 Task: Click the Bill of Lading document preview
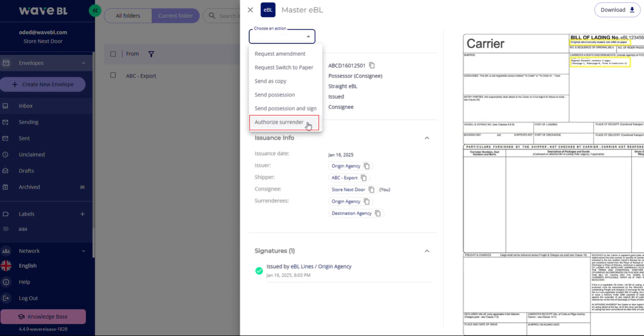[x=553, y=185]
